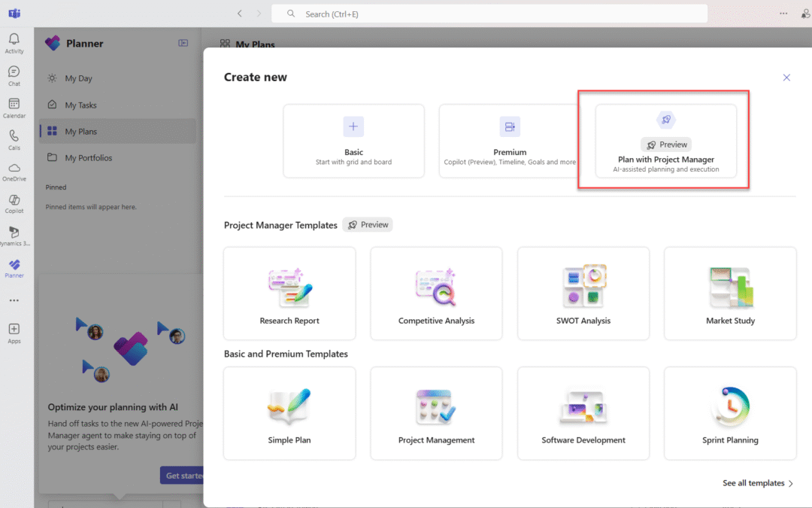Open Dynamics 365 app in sidebar

[x=14, y=236]
